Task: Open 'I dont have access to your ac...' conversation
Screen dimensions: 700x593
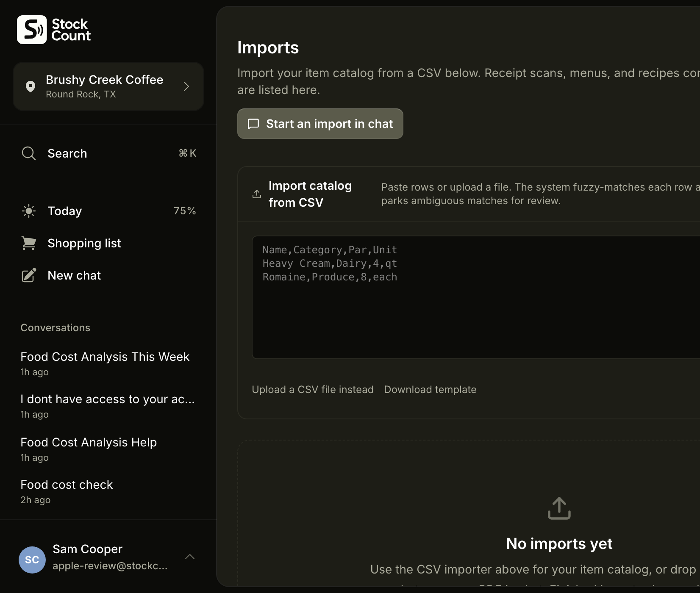Action: tap(108, 406)
